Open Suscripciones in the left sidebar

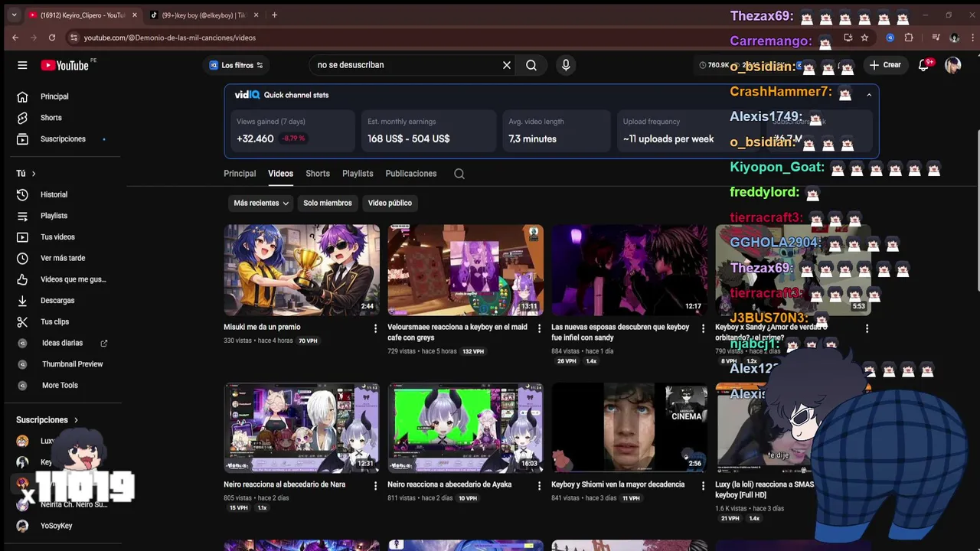63,139
